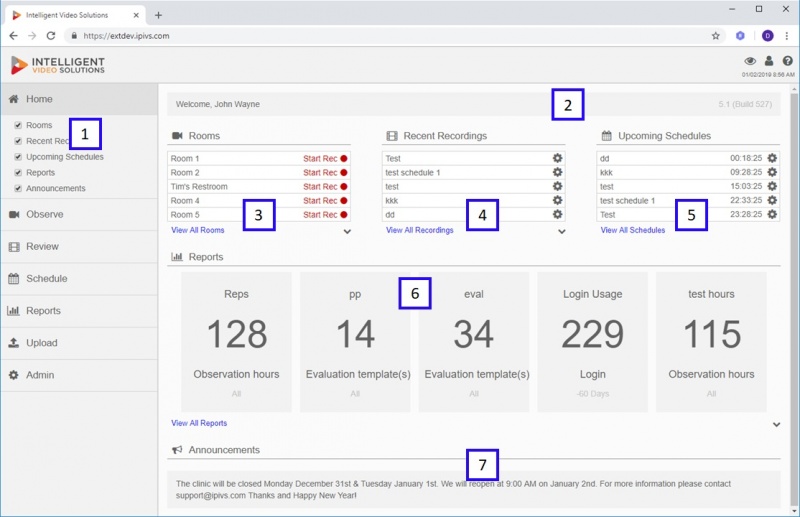Open the help question mark icon
Viewport: 800px width, 517px height.
pos(787,61)
